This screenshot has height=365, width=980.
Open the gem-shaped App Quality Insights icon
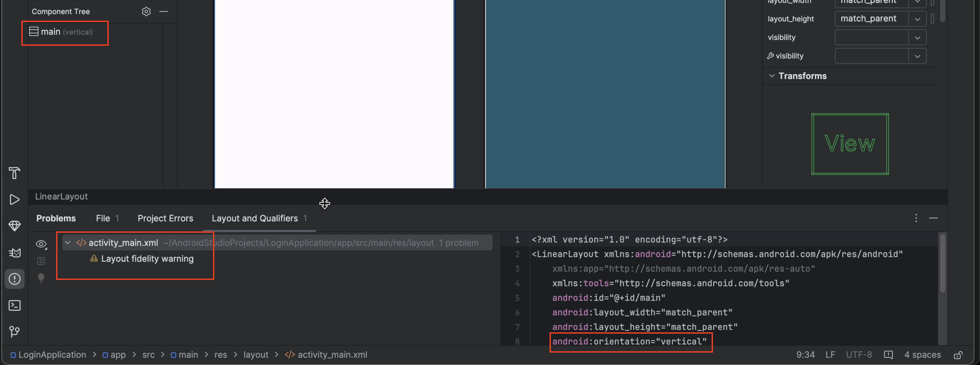coord(14,226)
